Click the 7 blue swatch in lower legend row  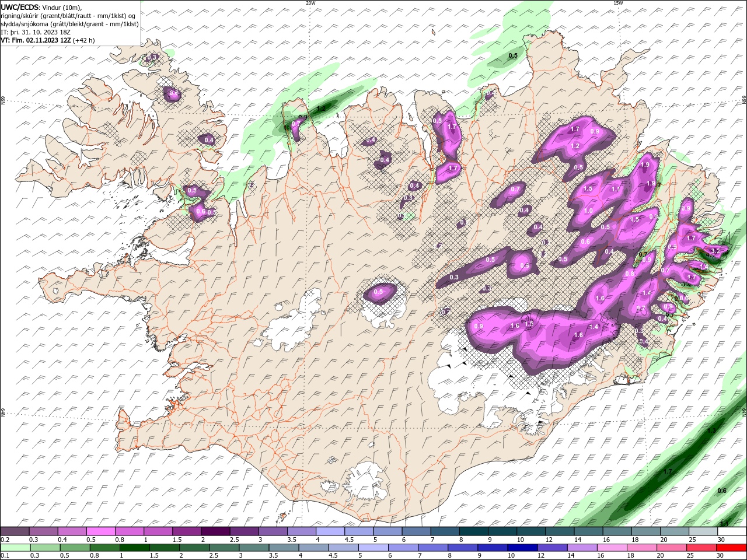point(432,548)
